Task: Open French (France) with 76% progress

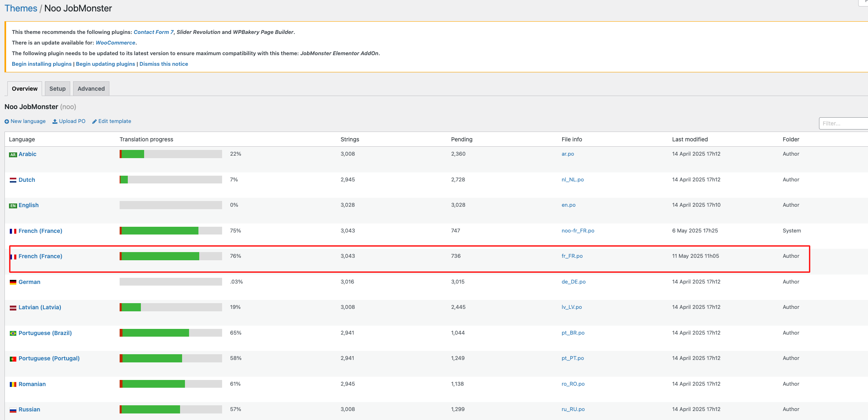Action: point(40,256)
